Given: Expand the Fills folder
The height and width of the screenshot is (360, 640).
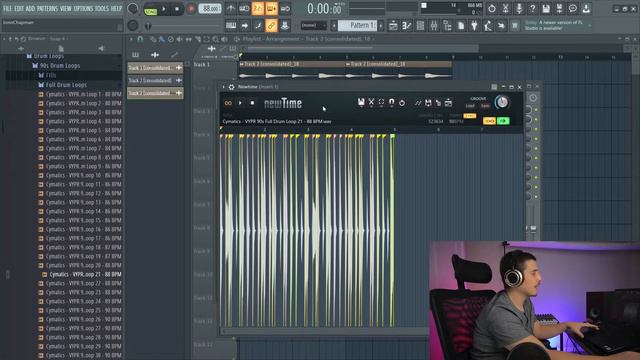Looking at the screenshot, I should [47, 75].
